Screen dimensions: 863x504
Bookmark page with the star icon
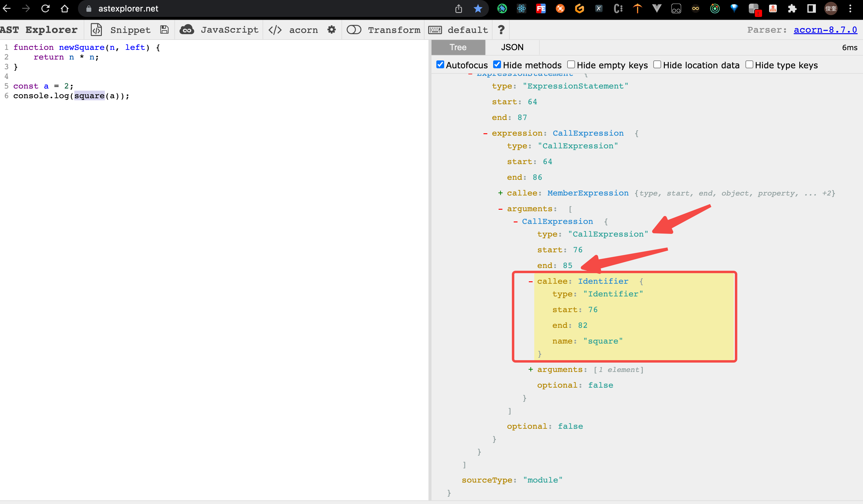[478, 8]
